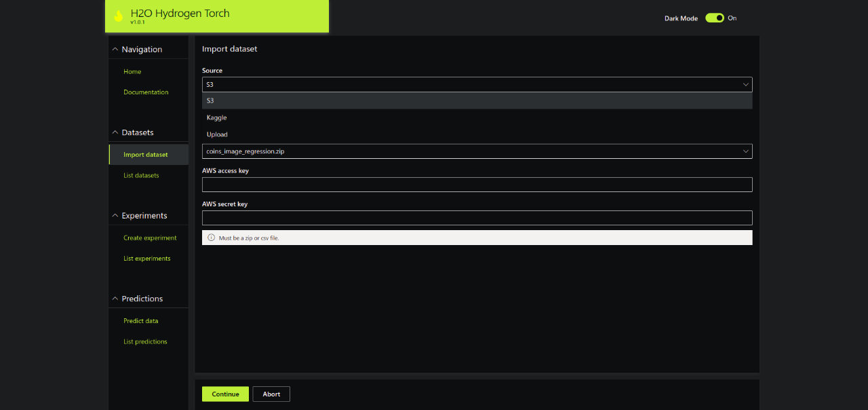Image resolution: width=868 pixels, height=410 pixels.
Task: Click the AWS access key input field
Action: [477, 185]
